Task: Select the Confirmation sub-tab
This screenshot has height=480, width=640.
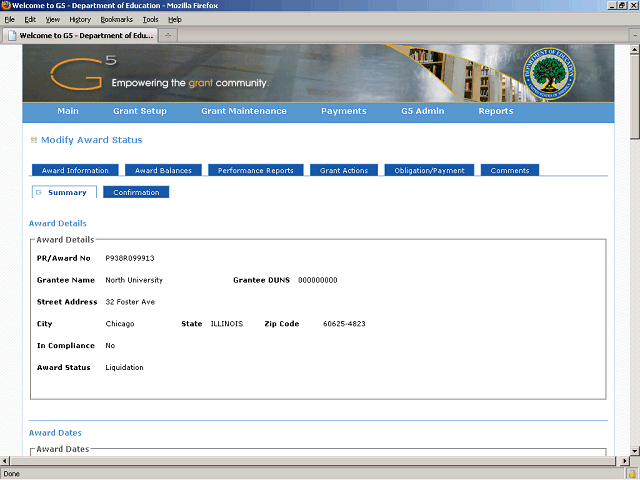Action: point(136,192)
